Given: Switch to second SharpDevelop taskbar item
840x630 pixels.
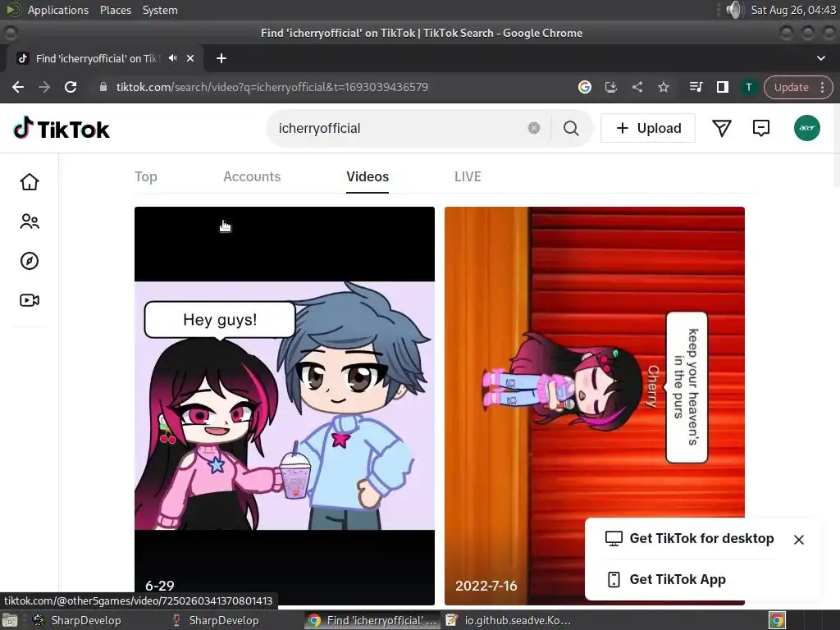Looking at the screenshot, I should [216, 620].
